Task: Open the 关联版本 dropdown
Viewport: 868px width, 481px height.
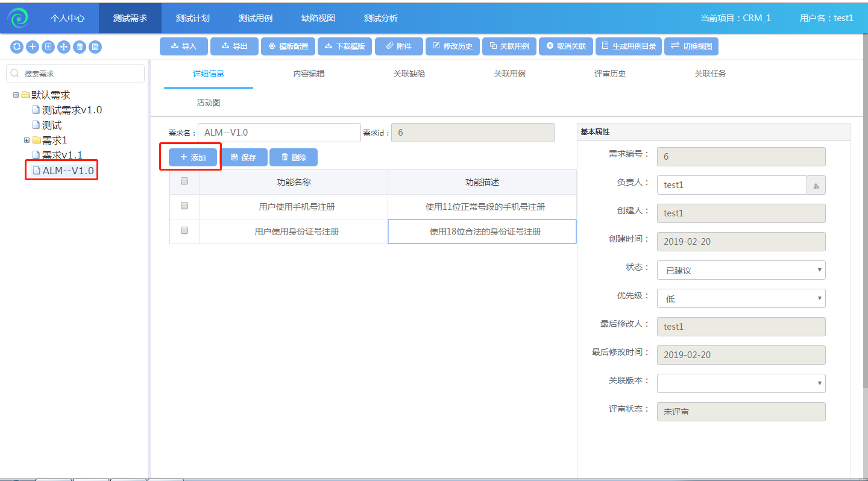Action: (741, 383)
